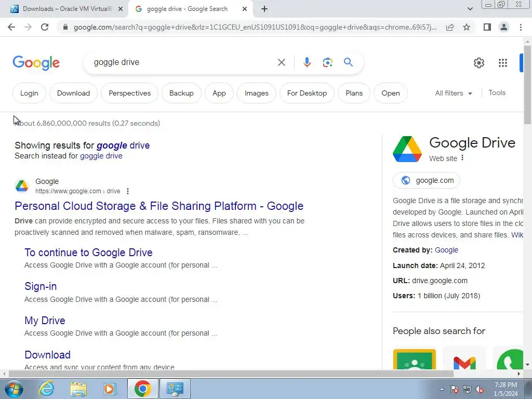This screenshot has width=532, height=399.
Task: Open Windows Media Player from taskbar
Action: 110,389
